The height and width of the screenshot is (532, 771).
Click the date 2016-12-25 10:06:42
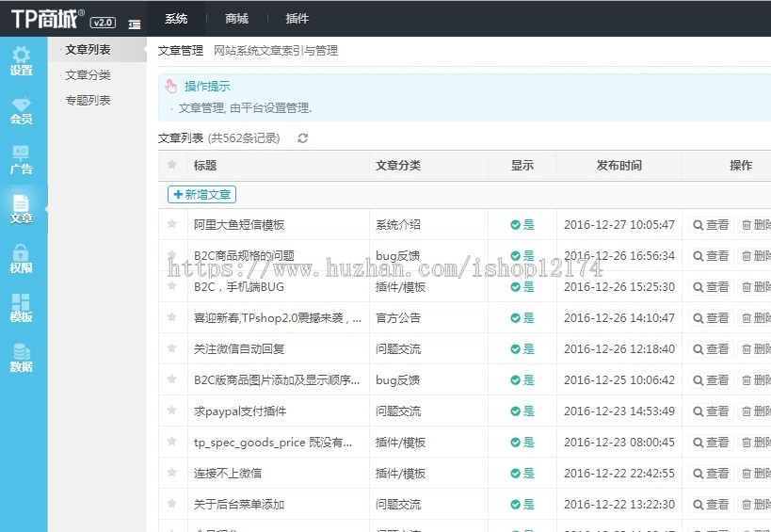pyautogui.click(x=619, y=380)
